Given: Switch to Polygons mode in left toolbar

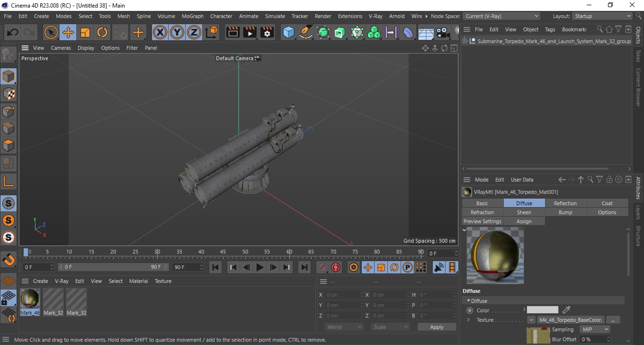Looking at the screenshot, I should [9, 145].
